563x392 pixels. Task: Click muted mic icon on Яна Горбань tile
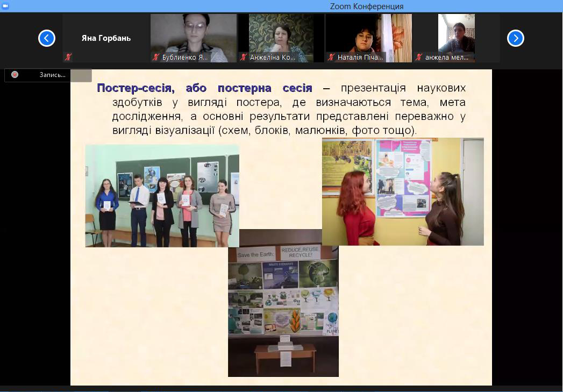click(x=68, y=57)
